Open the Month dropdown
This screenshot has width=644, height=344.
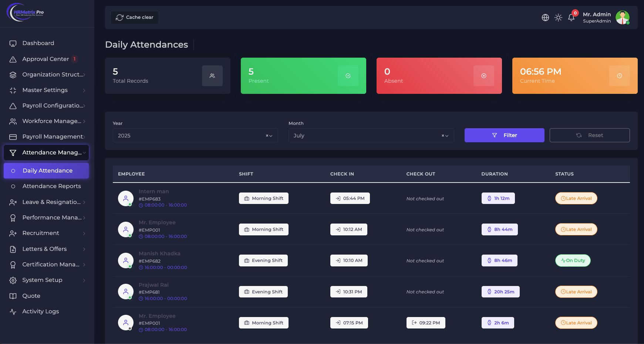point(371,136)
